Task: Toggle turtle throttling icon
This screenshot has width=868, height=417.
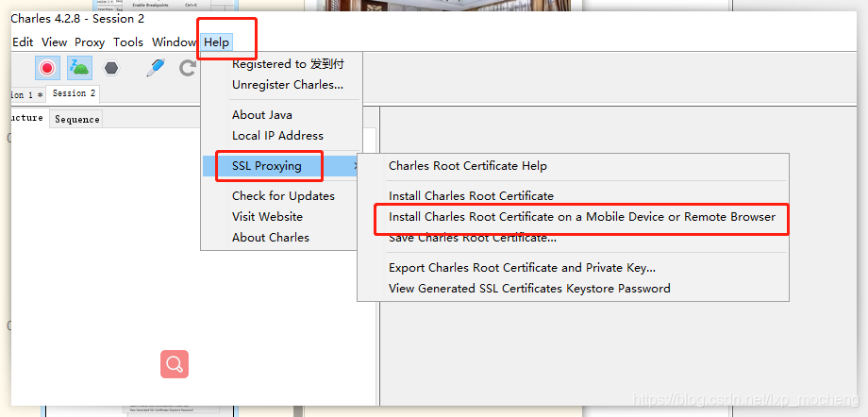Action: pyautogui.click(x=79, y=68)
